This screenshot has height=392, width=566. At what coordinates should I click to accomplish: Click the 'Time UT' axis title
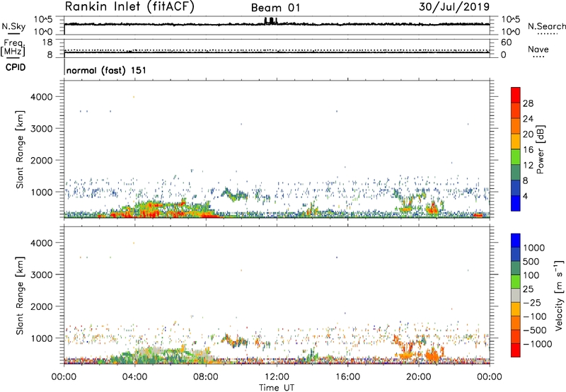[x=277, y=387]
